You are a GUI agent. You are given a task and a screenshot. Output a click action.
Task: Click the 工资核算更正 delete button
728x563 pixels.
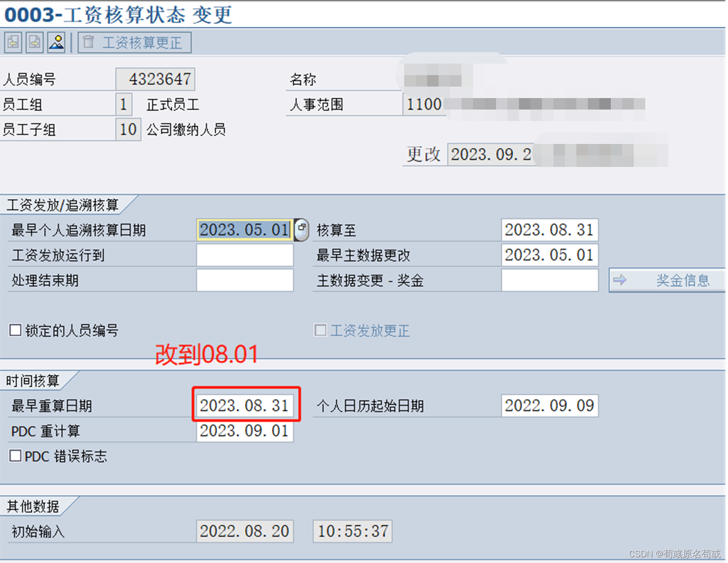pos(134,43)
